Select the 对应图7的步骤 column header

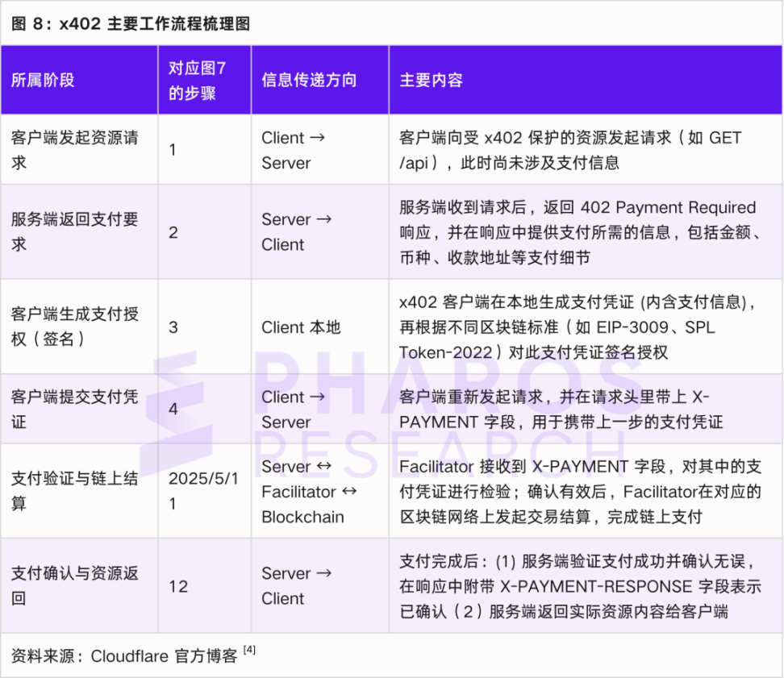pyautogui.click(x=197, y=81)
